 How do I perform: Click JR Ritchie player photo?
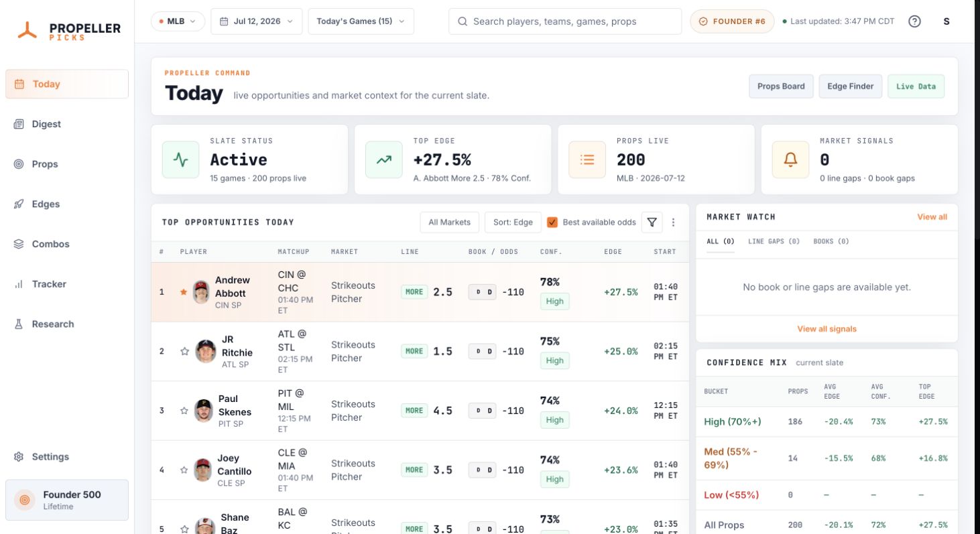click(206, 351)
